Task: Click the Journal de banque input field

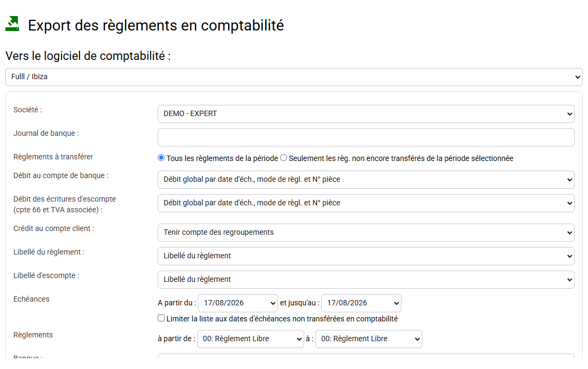Action: click(x=366, y=137)
